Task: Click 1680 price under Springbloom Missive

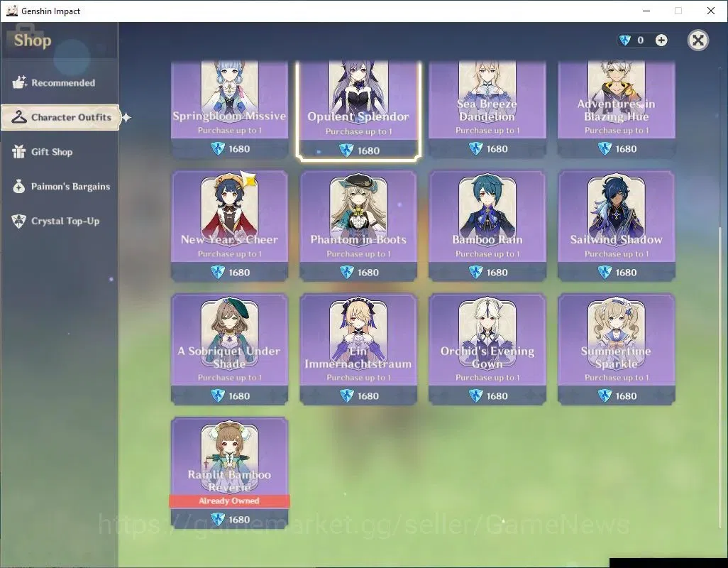Action: pyautogui.click(x=239, y=149)
